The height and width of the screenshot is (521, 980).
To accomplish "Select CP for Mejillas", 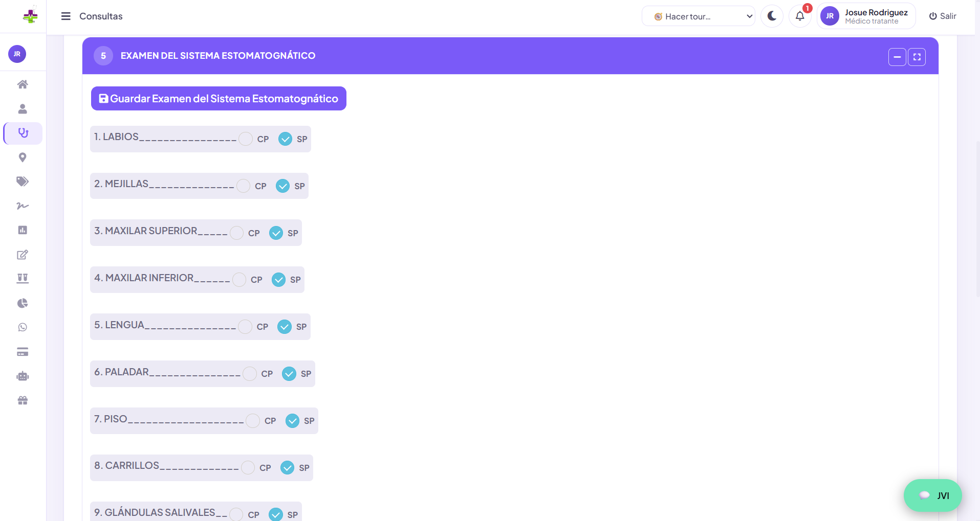I will tap(244, 186).
